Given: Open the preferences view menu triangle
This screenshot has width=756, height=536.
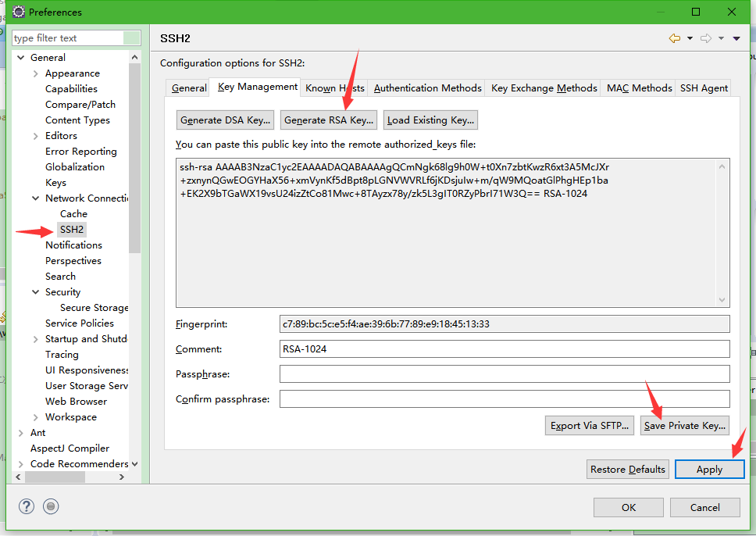Looking at the screenshot, I should click(x=736, y=38).
